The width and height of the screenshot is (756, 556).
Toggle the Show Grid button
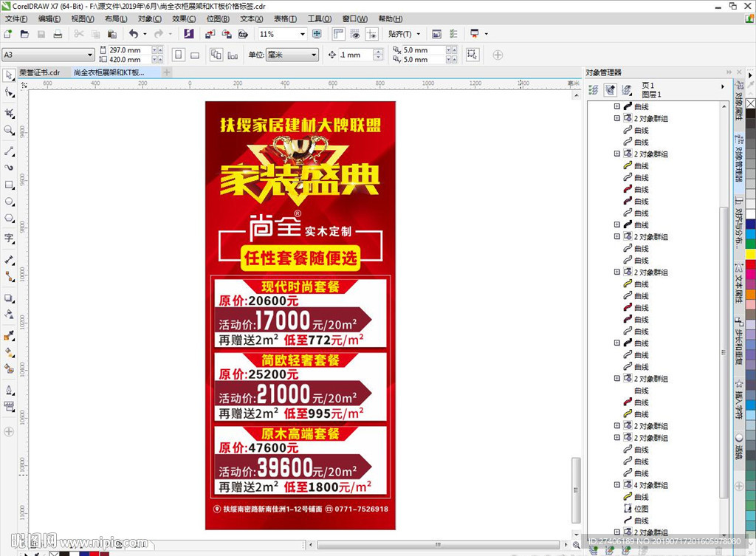point(355,34)
